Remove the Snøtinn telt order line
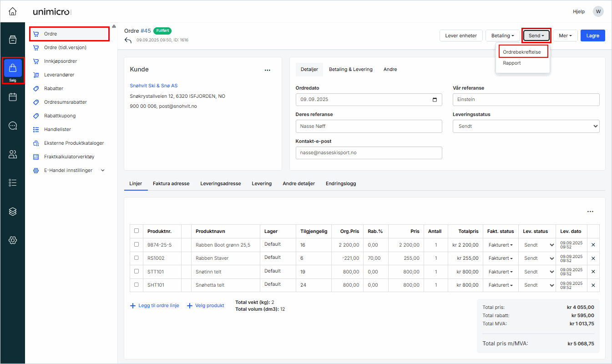 pos(593,272)
